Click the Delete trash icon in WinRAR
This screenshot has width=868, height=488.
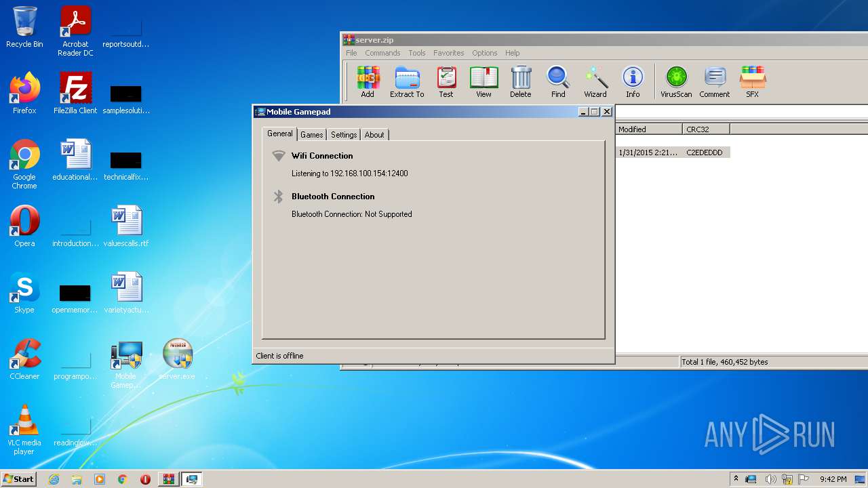[521, 82]
